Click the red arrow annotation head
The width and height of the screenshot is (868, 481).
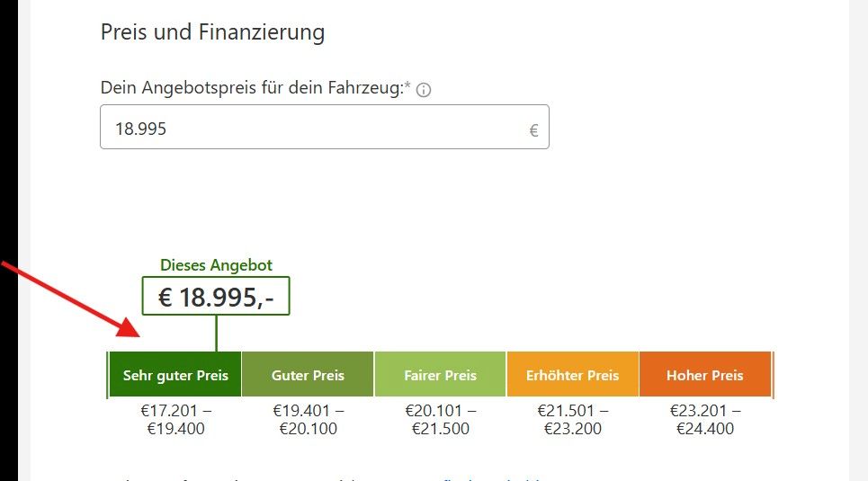133,329
